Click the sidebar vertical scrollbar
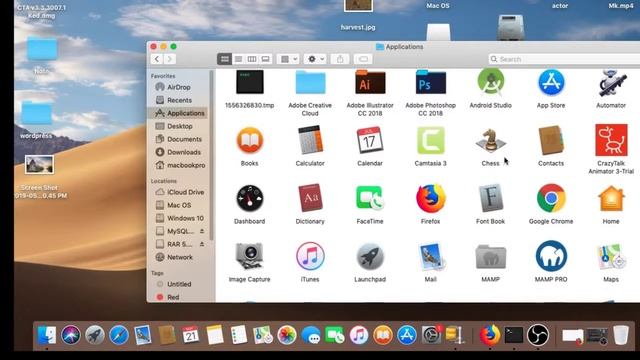Viewport: 640px width, 360px height. click(x=211, y=155)
